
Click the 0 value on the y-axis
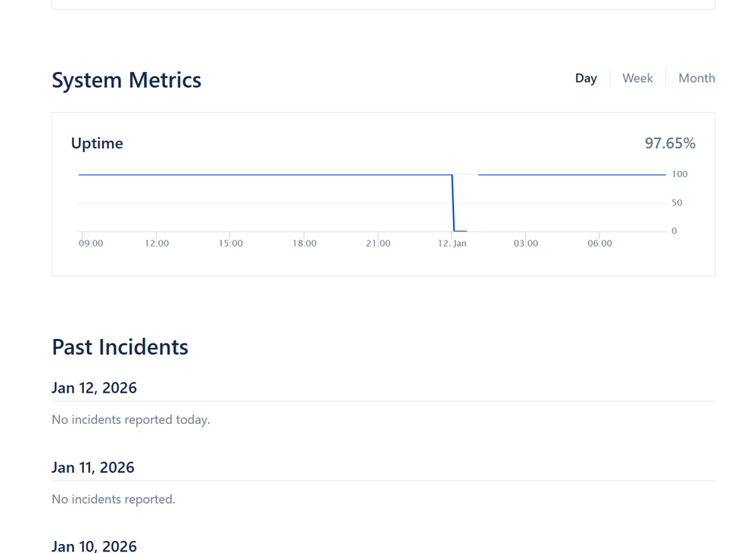coord(674,230)
